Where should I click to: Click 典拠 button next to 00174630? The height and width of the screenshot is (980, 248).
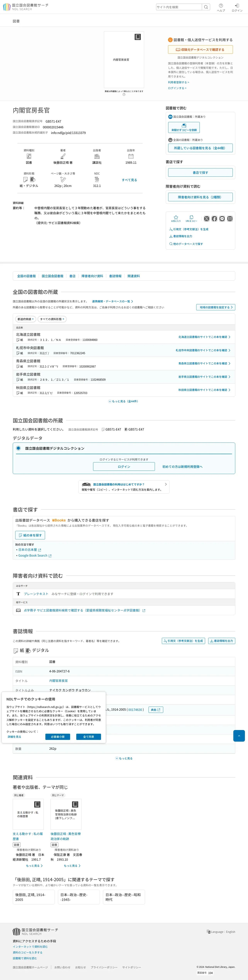coord(155,710)
